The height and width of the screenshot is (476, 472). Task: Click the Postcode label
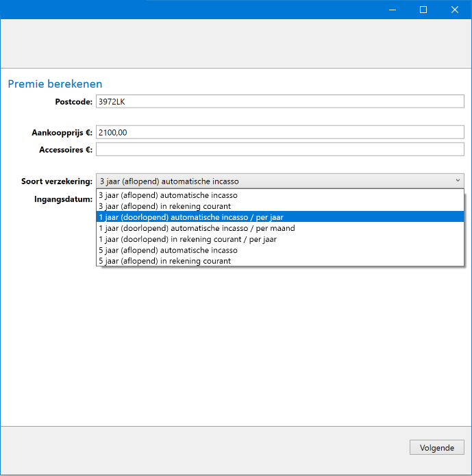tap(74, 101)
